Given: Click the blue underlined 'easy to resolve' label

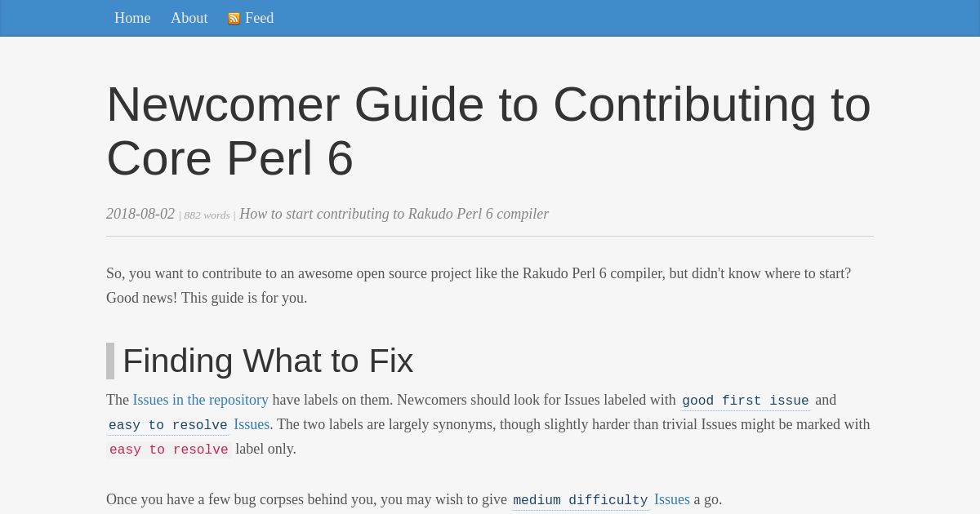Looking at the screenshot, I should 167,425.
